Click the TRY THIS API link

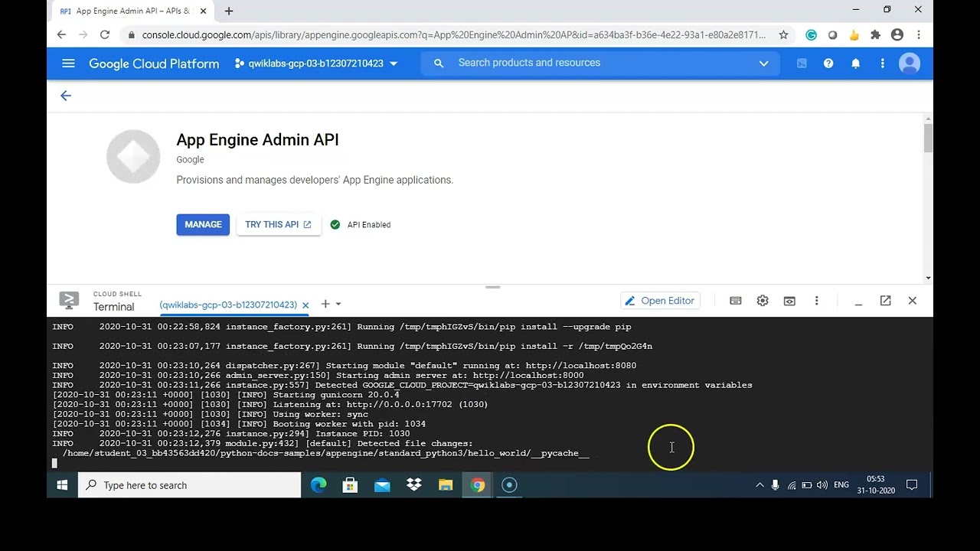click(279, 224)
